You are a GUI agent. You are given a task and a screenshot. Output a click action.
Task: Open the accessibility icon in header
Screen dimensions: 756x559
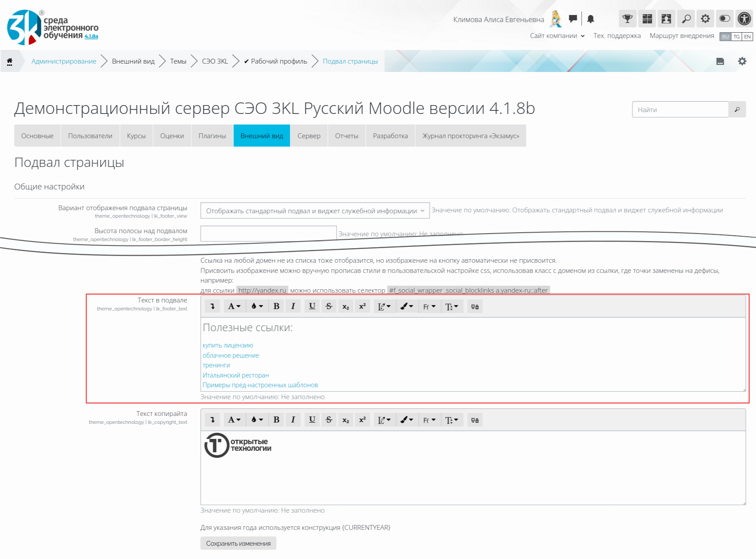(744, 19)
